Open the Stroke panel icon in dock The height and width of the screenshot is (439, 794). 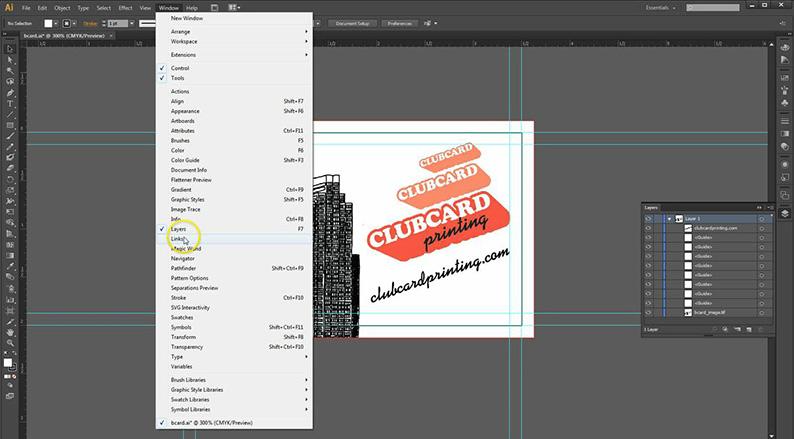click(784, 121)
